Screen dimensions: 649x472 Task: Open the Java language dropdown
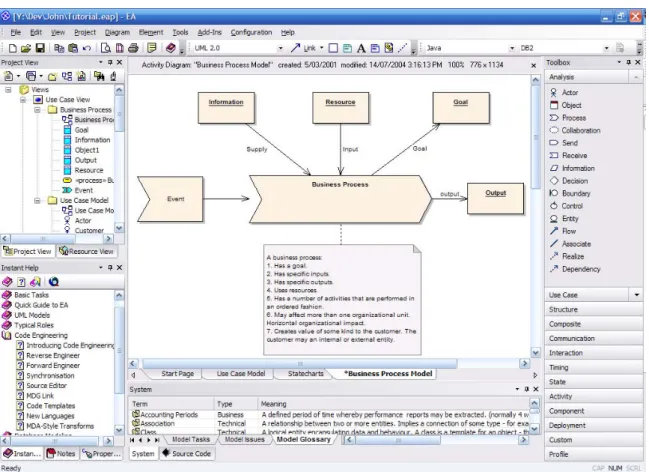pyautogui.click(x=512, y=48)
